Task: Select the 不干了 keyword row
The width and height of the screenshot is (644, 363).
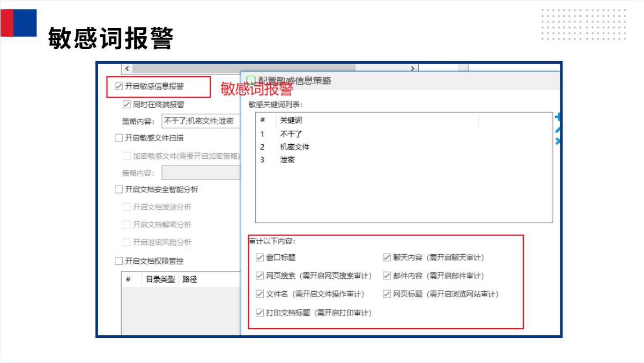Action: point(291,134)
